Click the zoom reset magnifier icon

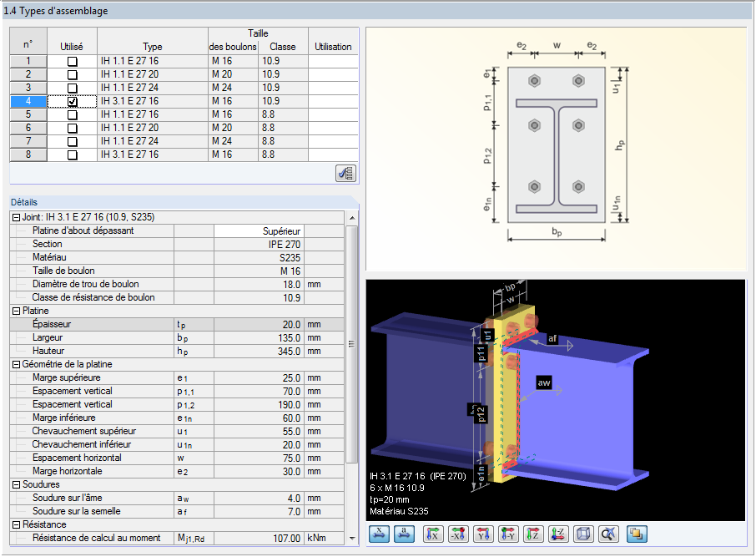pos(608,534)
